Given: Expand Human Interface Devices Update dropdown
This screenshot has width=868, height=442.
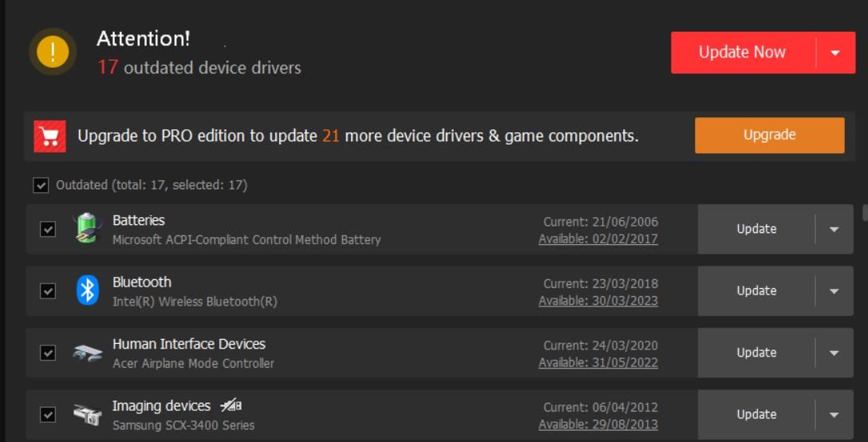Looking at the screenshot, I should [834, 353].
